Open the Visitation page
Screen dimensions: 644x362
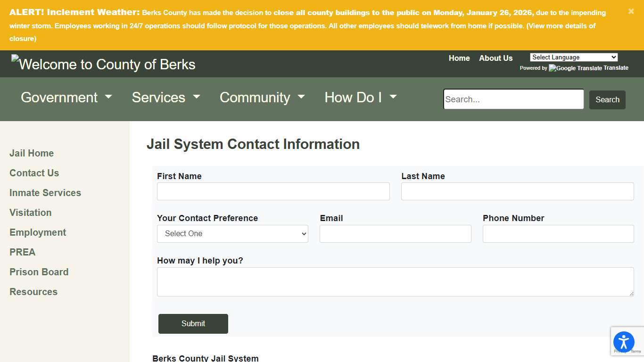coord(30,213)
